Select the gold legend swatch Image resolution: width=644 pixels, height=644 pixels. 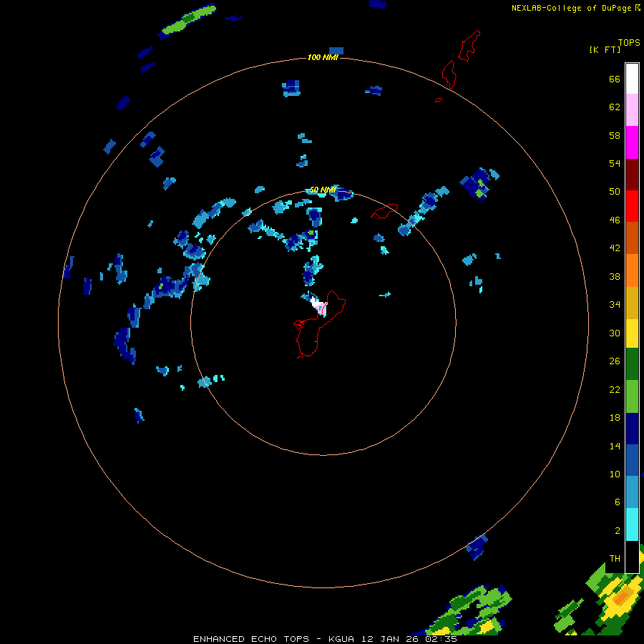(x=632, y=303)
